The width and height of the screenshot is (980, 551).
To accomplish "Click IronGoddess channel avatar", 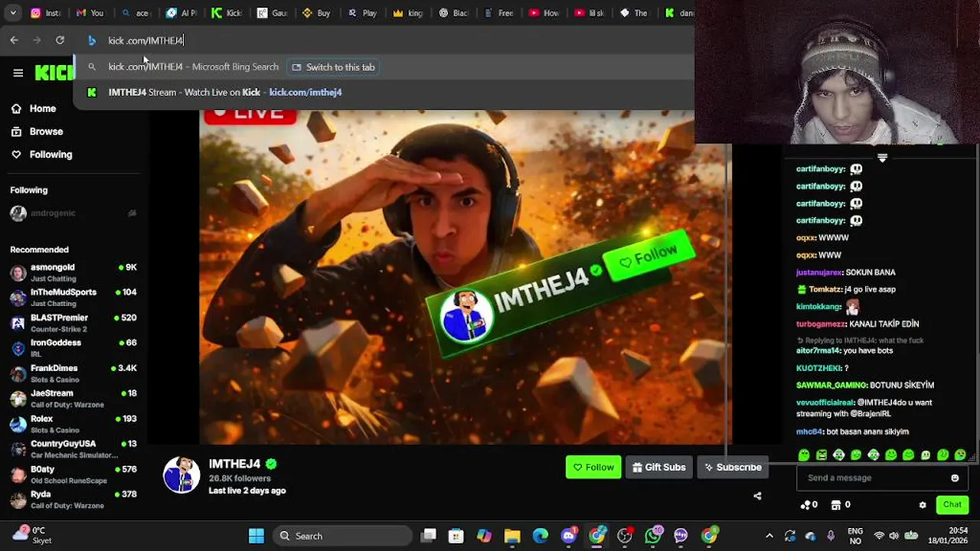I will pyautogui.click(x=18, y=348).
